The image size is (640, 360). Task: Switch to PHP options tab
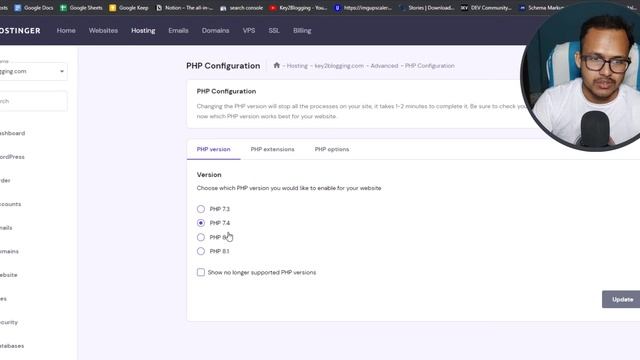332,149
